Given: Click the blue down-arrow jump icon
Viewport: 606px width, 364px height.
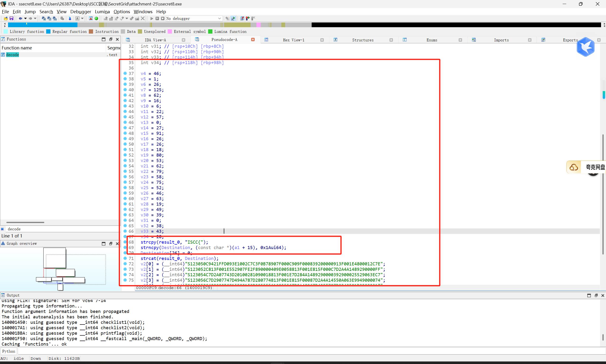Looking at the screenshot, I should 70,18.
